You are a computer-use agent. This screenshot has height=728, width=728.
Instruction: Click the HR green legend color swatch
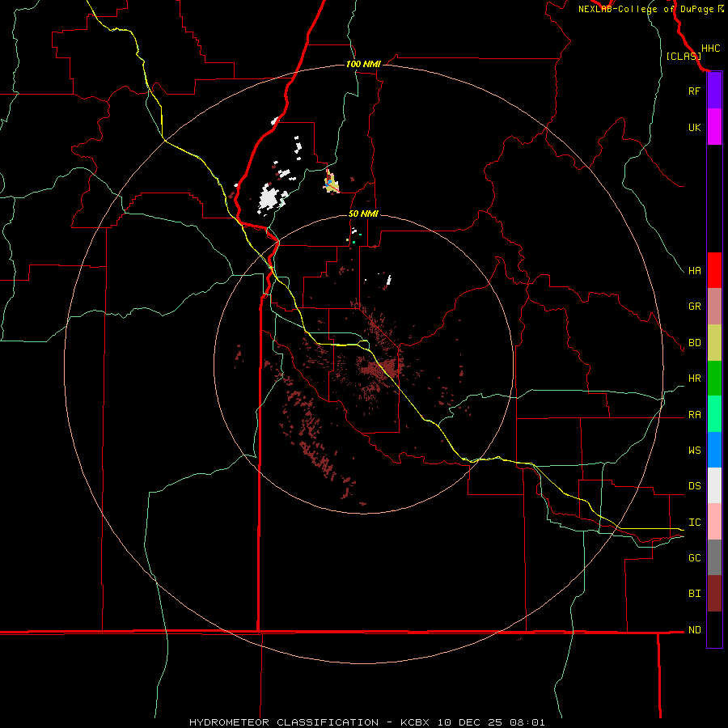pyautogui.click(x=714, y=378)
